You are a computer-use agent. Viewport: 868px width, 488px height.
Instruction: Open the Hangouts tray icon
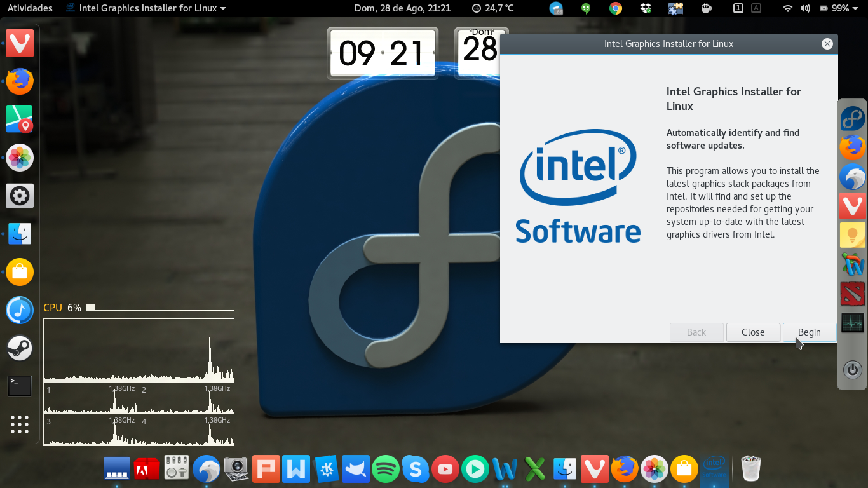pyautogui.click(x=586, y=8)
